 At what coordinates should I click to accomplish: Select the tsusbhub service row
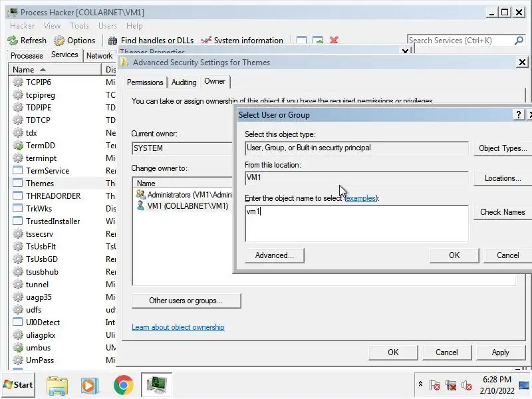(x=62, y=272)
